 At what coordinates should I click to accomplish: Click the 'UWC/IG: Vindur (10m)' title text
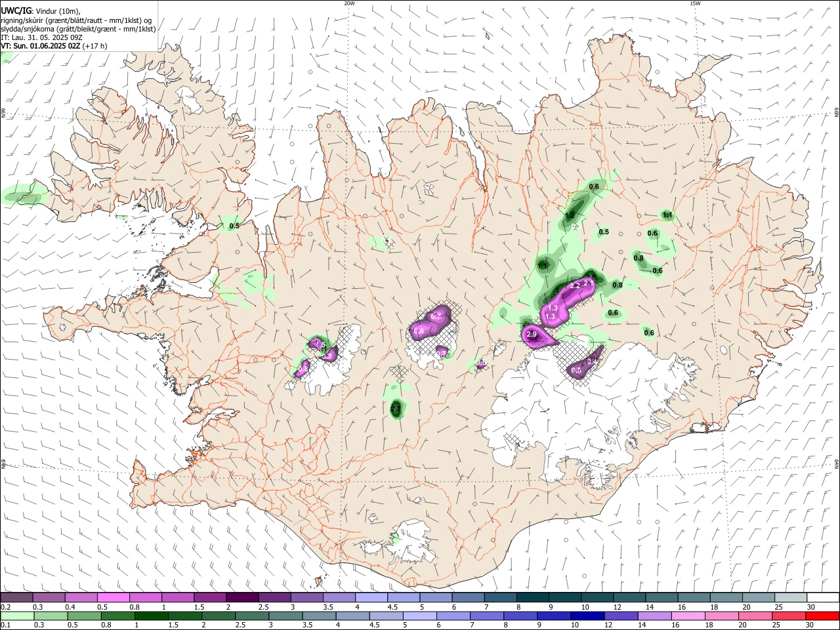click(40, 11)
